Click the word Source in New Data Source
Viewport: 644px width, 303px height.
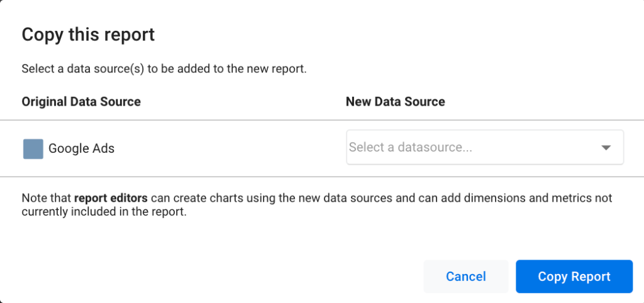tap(423, 101)
